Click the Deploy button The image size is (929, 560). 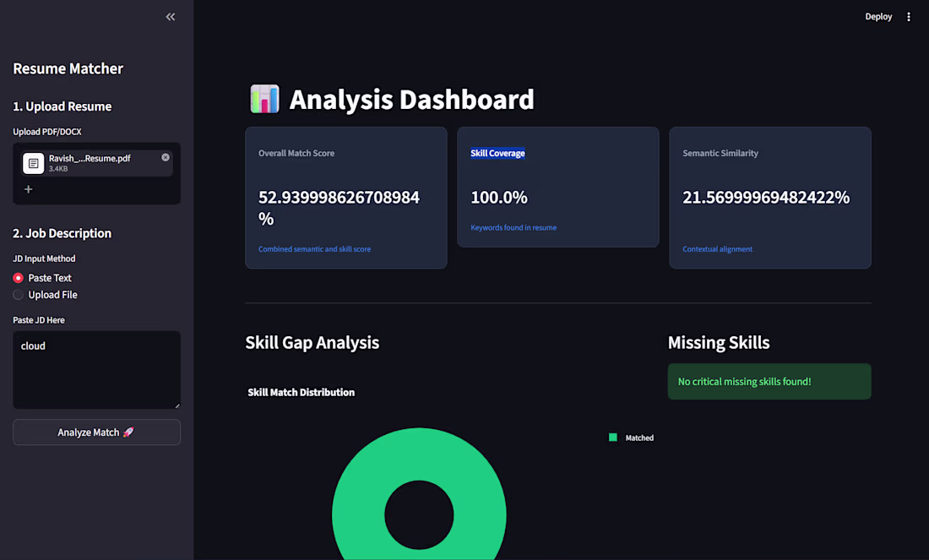[x=878, y=17]
